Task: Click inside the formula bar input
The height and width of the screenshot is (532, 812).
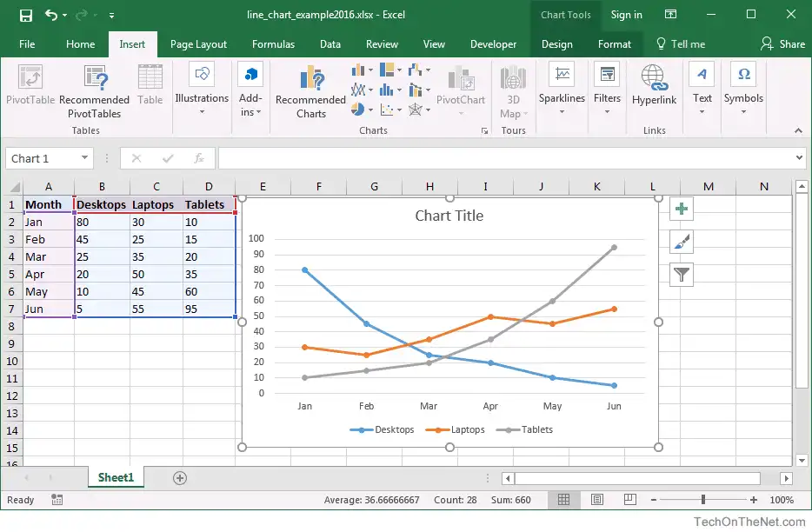Action: (x=504, y=158)
